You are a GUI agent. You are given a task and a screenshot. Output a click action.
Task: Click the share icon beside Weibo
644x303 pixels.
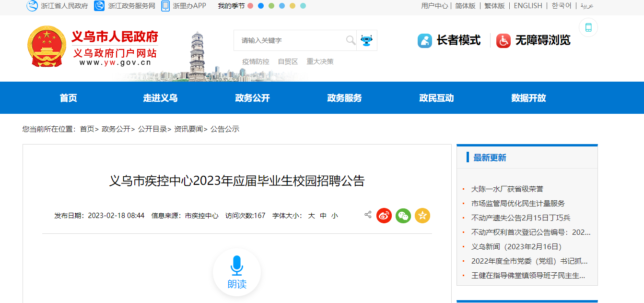pyautogui.click(x=368, y=215)
